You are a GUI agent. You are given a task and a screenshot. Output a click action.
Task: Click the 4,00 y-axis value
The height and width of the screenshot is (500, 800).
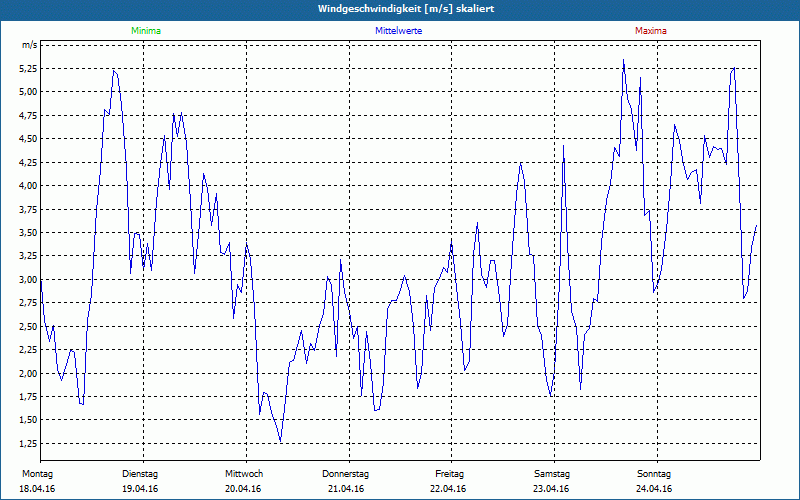(x=29, y=186)
